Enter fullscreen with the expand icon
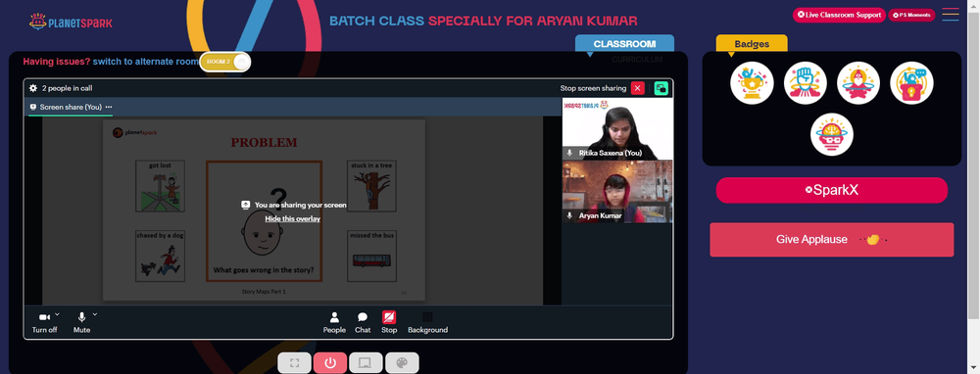This screenshot has height=374, width=980. pos(294,363)
